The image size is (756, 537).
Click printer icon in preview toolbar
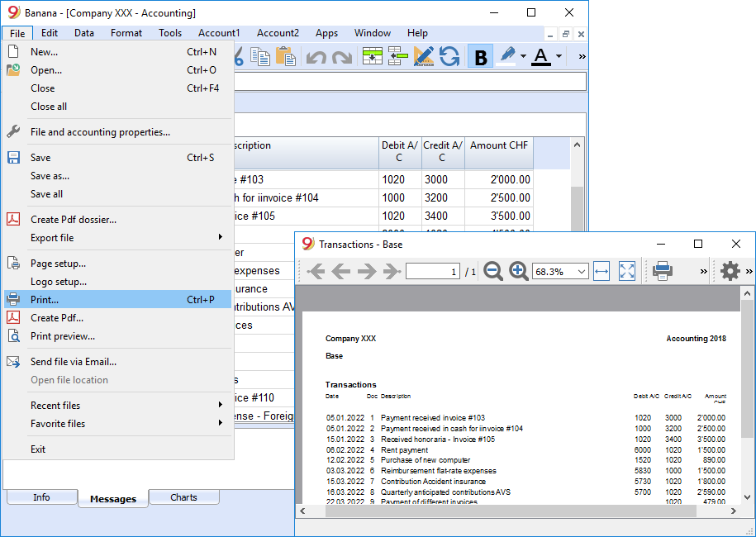[663, 271]
